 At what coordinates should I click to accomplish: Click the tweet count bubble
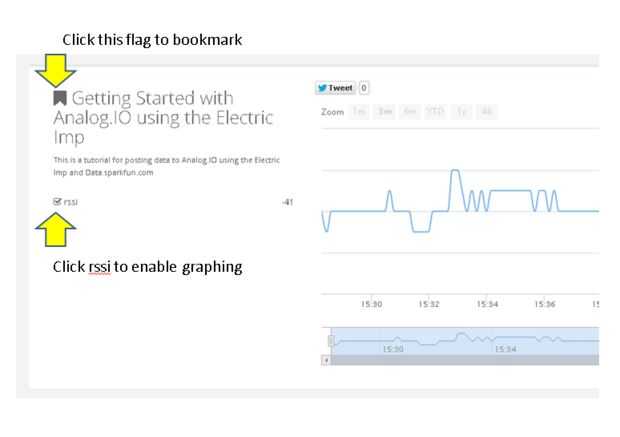pos(363,88)
